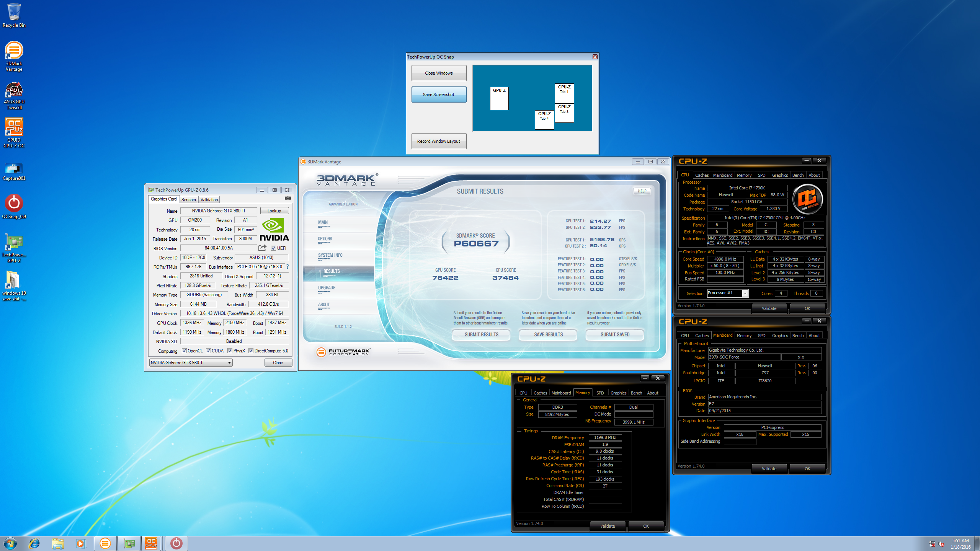This screenshot has width=980, height=551.
Task: Click the GPU-Z box in OC Snap layout preview
Action: [x=499, y=98]
